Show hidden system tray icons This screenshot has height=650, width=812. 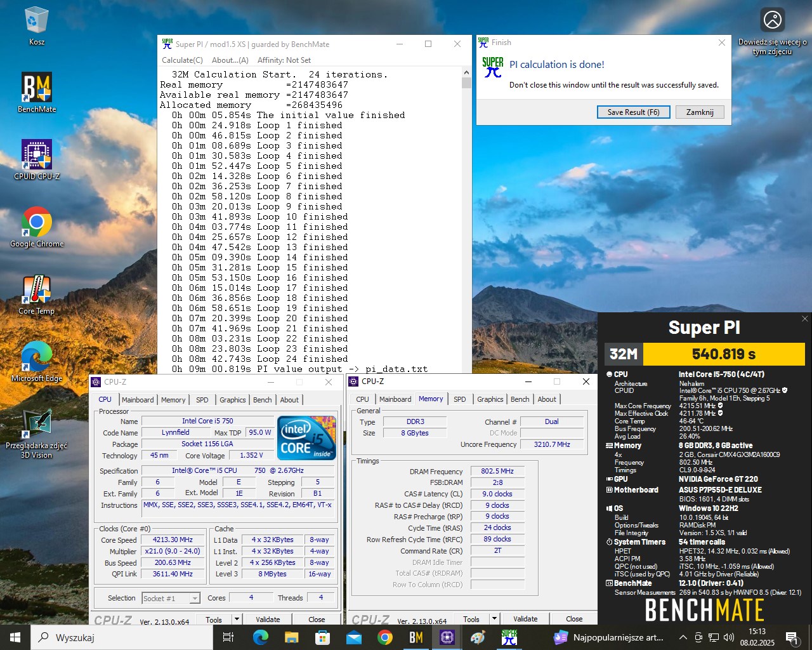click(683, 637)
